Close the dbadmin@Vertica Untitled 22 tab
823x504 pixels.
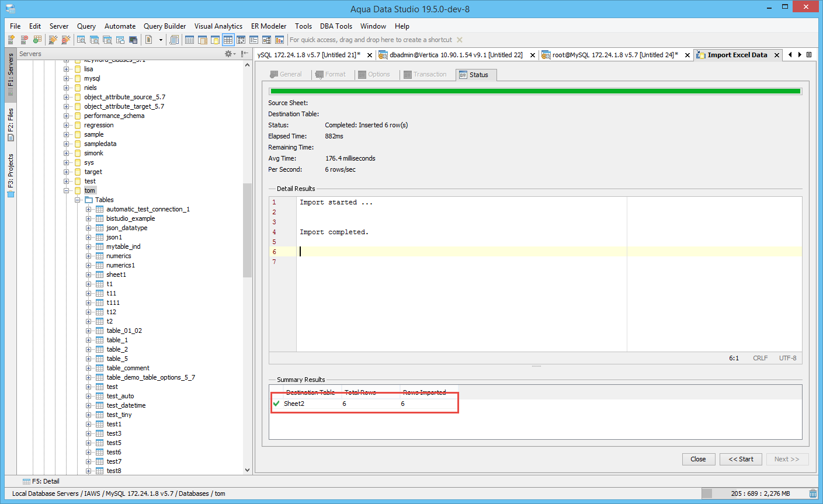pyautogui.click(x=533, y=55)
